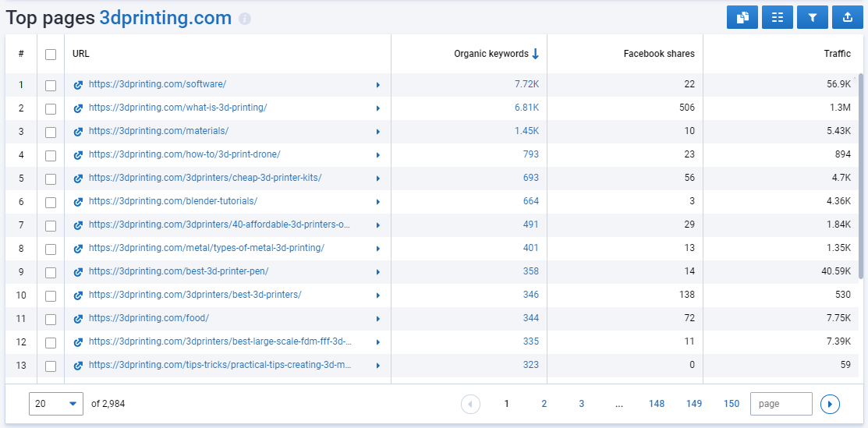Toggle the select-all checkbox in the header
868x428 pixels.
tap(51, 55)
